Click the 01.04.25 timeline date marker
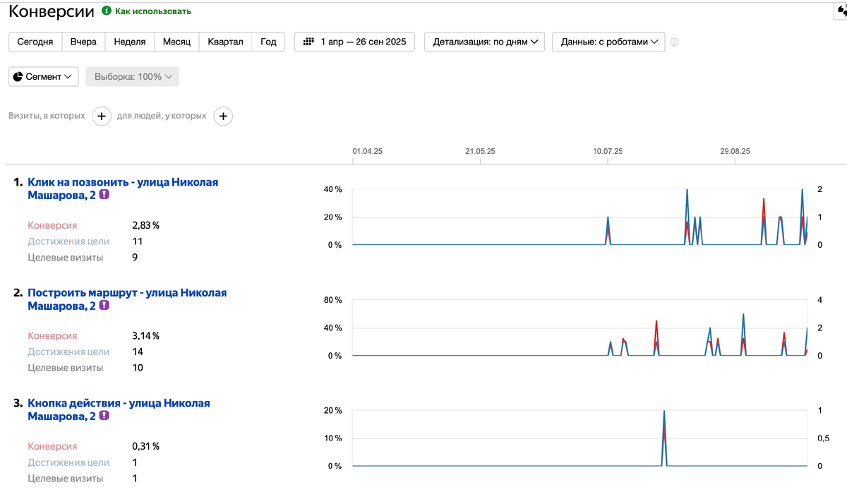This screenshot has height=504, width=847. (x=367, y=151)
